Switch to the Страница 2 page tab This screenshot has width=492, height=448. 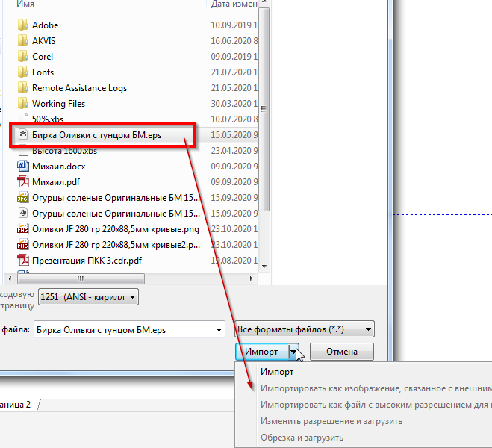coord(17,405)
